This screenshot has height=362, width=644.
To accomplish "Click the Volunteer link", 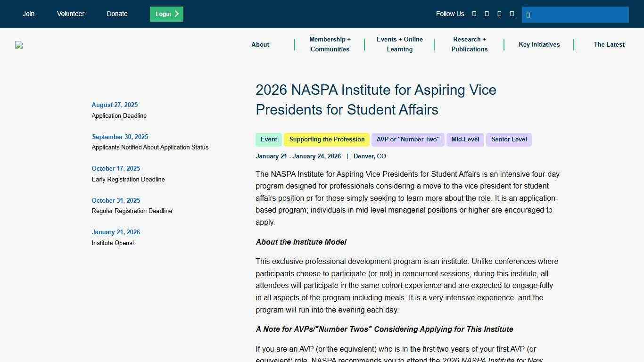I will tap(70, 14).
